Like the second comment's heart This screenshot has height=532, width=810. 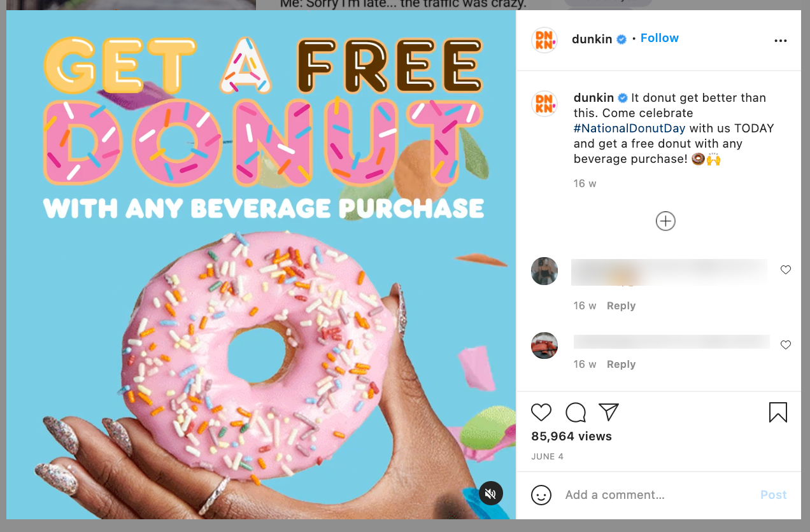pos(786,345)
